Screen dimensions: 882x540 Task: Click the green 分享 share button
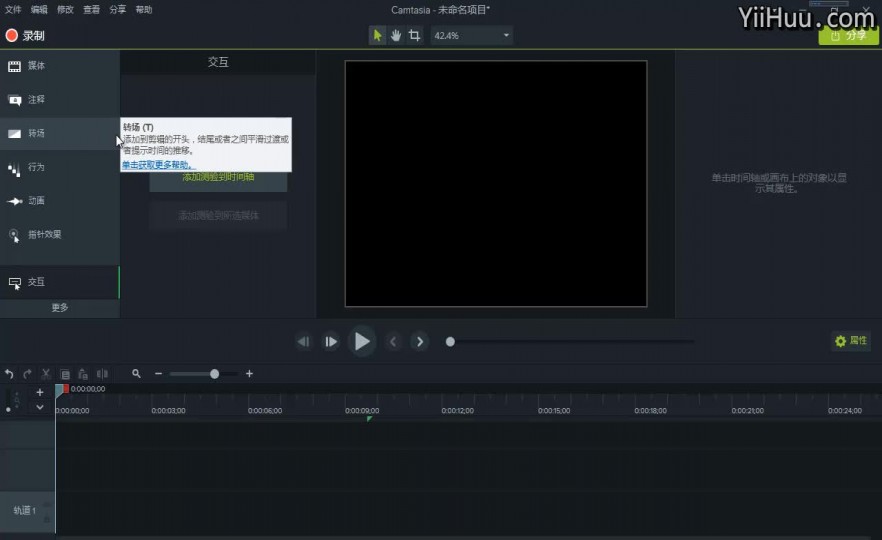click(x=848, y=35)
